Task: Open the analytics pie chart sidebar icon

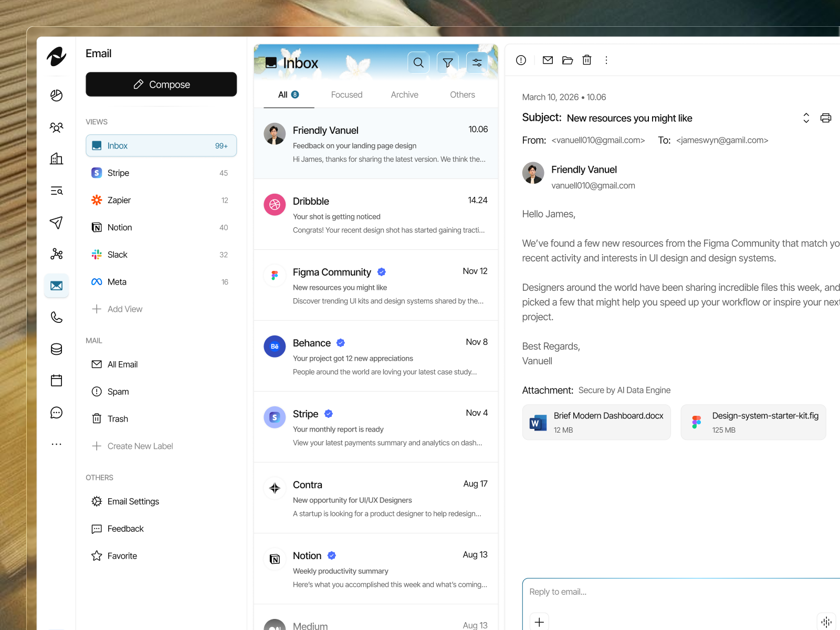Action: [x=56, y=95]
